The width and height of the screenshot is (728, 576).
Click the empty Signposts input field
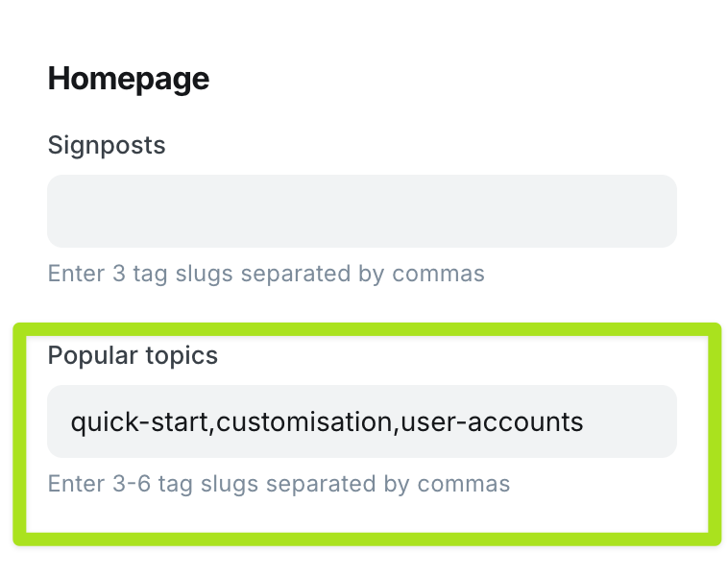(x=362, y=211)
